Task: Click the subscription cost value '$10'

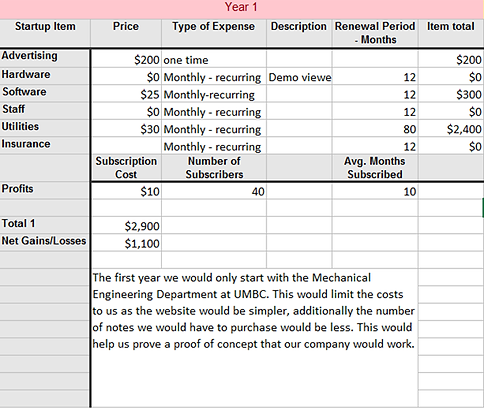Action: click(x=126, y=191)
